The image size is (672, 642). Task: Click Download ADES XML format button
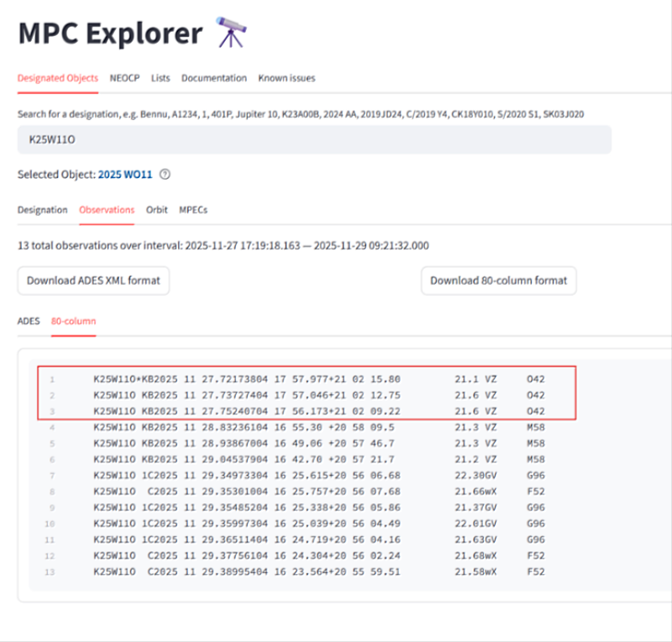pyautogui.click(x=93, y=281)
